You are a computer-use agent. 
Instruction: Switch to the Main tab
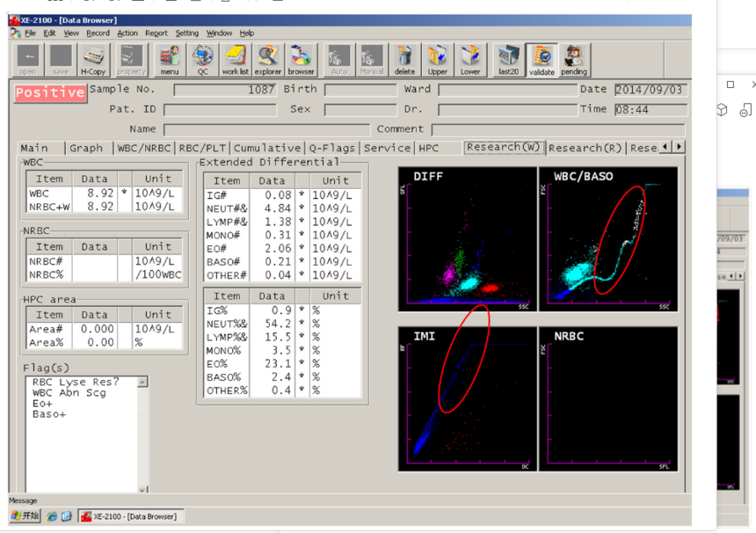(40, 148)
